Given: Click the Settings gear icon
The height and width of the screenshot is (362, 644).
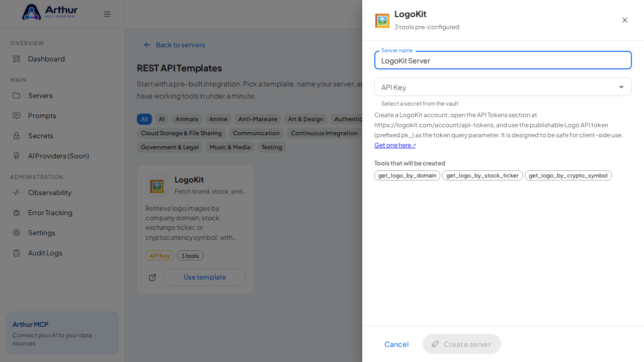Looking at the screenshot, I should 17,233.
